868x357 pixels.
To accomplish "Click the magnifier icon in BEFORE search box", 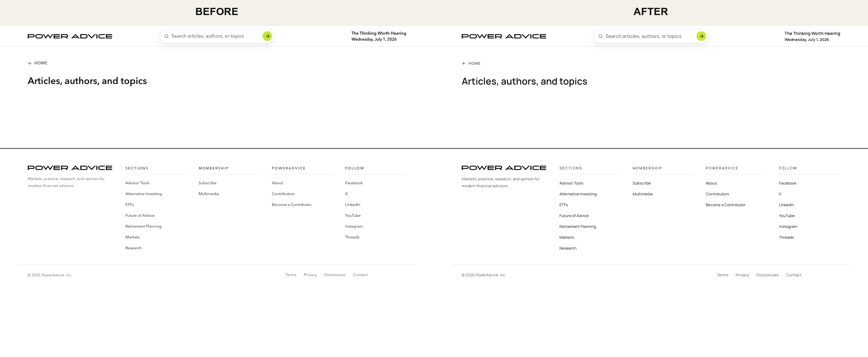I will 166,36.
